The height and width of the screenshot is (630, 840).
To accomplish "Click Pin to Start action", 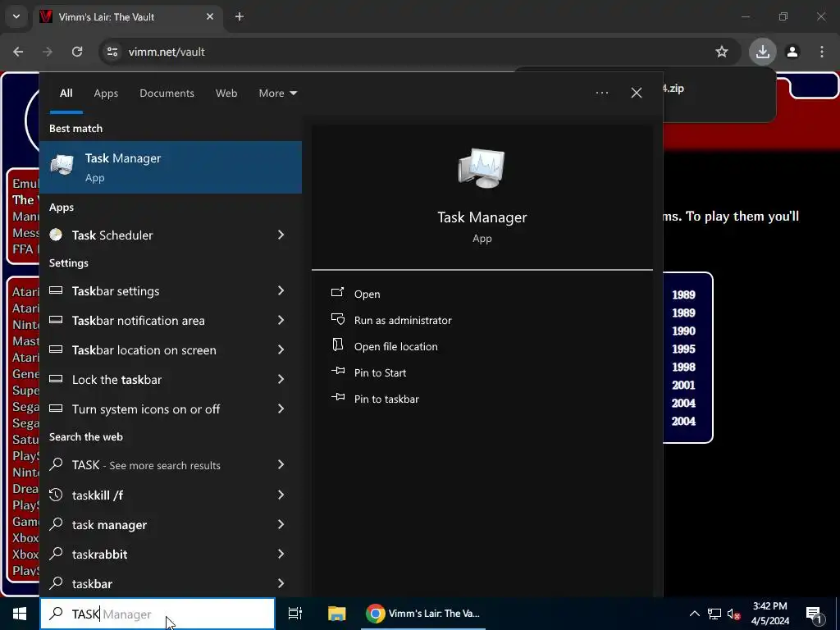I will pos(380,372).
